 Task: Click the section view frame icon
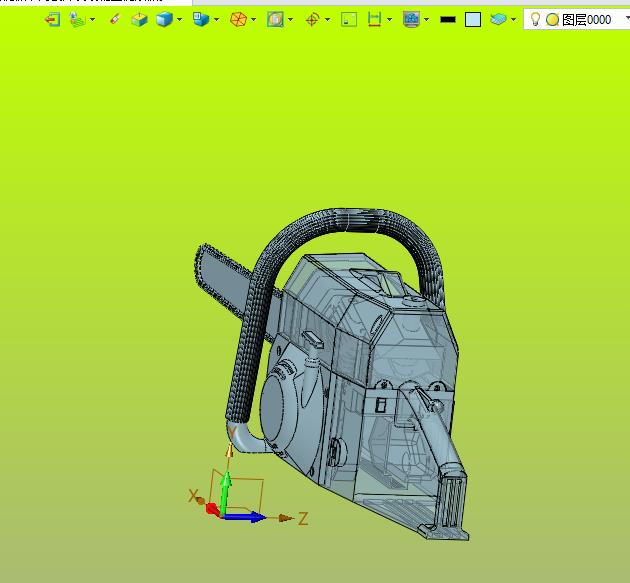(x=275, y=19)
